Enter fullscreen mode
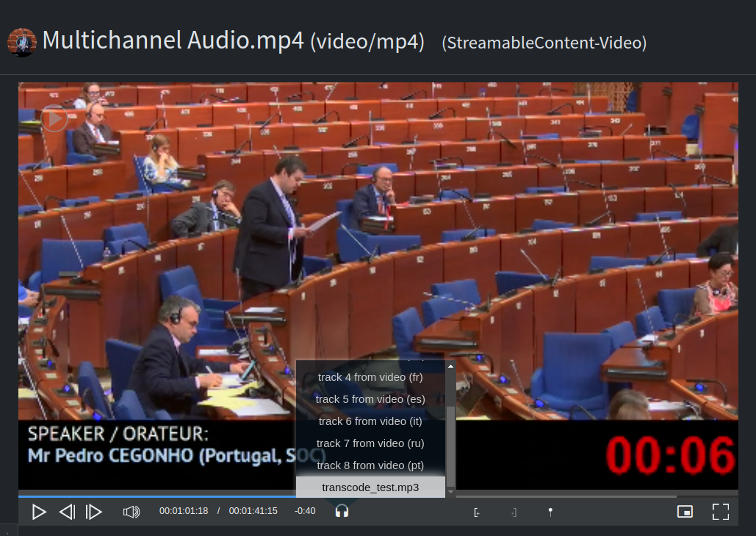Viewport: 756px width, 536px height. click(x=721, y=512)
